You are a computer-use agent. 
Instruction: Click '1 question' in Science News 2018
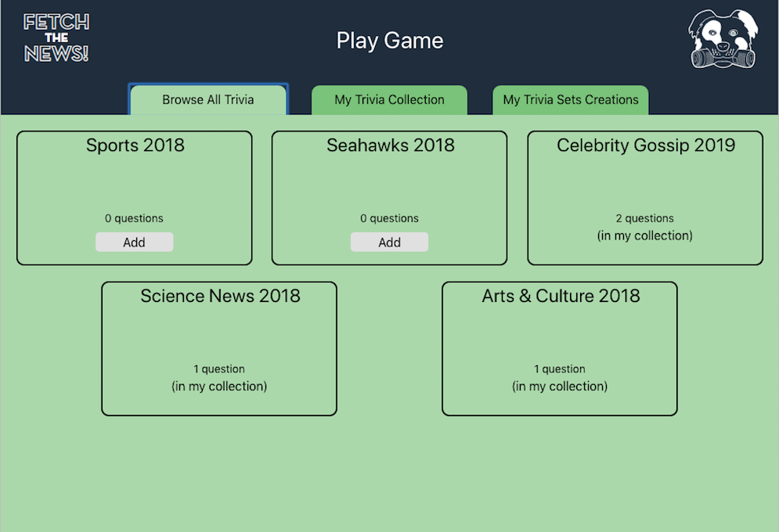[219, 368]
